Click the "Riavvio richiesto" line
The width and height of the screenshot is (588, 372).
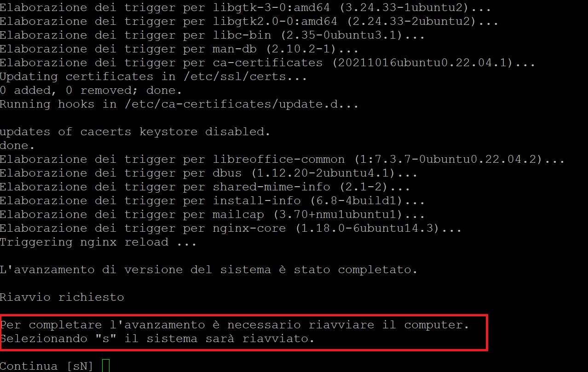tap(62, 297)
